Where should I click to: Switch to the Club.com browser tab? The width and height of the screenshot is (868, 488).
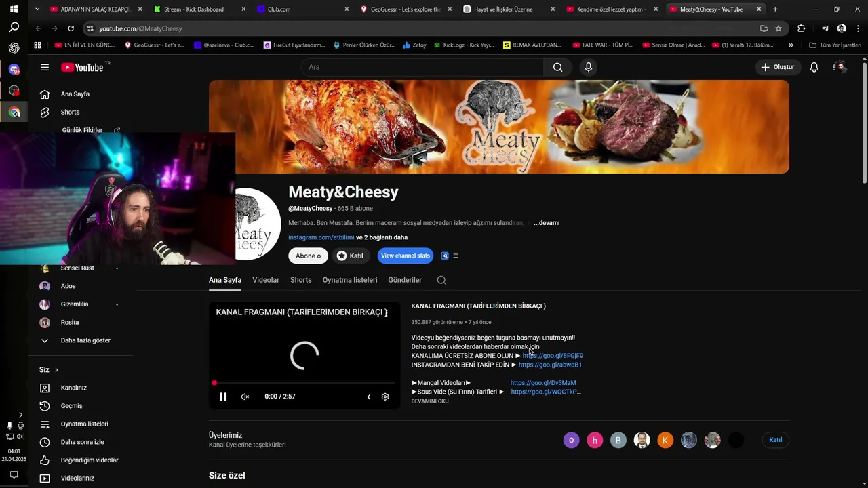coord(302,9)
